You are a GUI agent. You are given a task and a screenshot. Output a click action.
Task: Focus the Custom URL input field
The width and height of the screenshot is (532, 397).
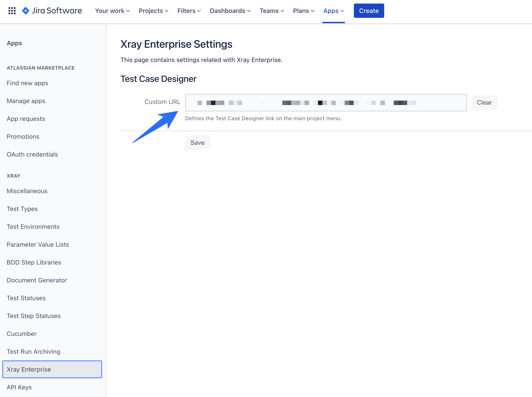pyautogui.click(x=326, y=103)
